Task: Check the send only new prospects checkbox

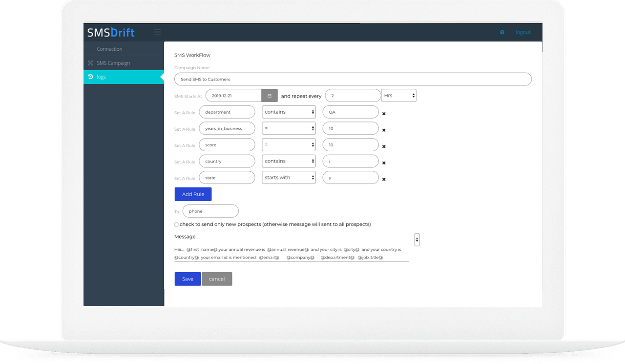Action: (176, 224)
